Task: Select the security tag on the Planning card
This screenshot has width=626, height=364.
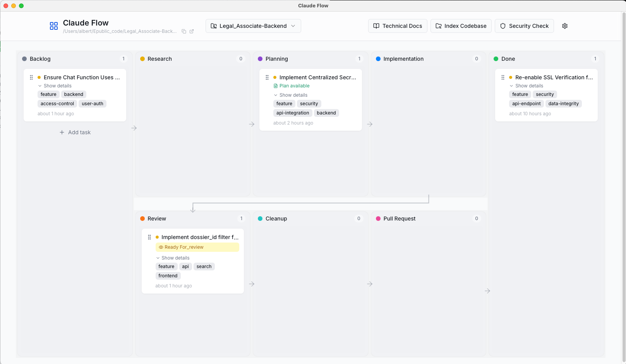Action: [309, 103]
